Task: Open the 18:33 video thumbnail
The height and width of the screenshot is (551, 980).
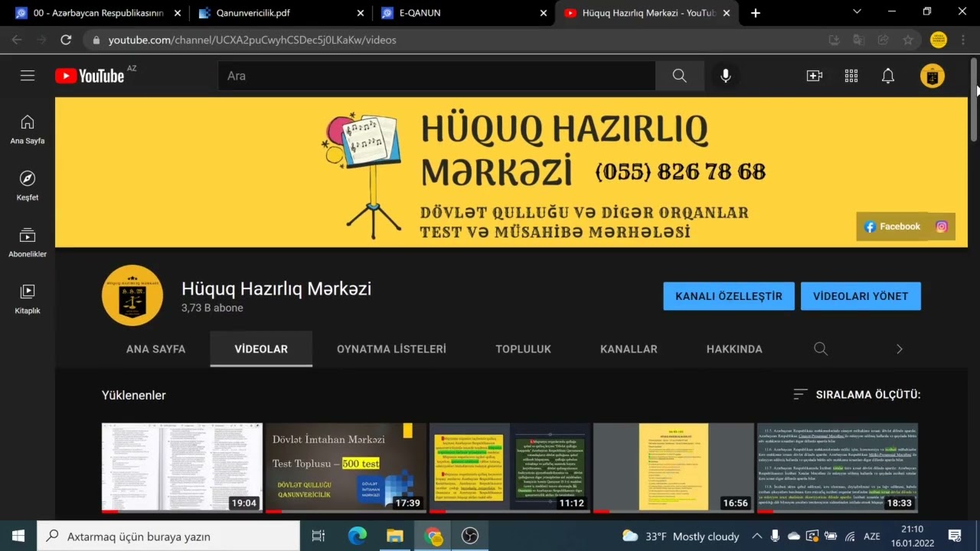Action: point(838,468)
